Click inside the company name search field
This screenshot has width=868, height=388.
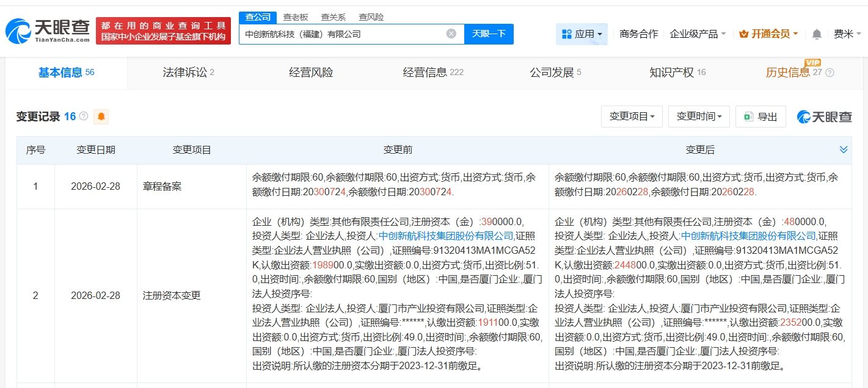click(x=342, y=34)
